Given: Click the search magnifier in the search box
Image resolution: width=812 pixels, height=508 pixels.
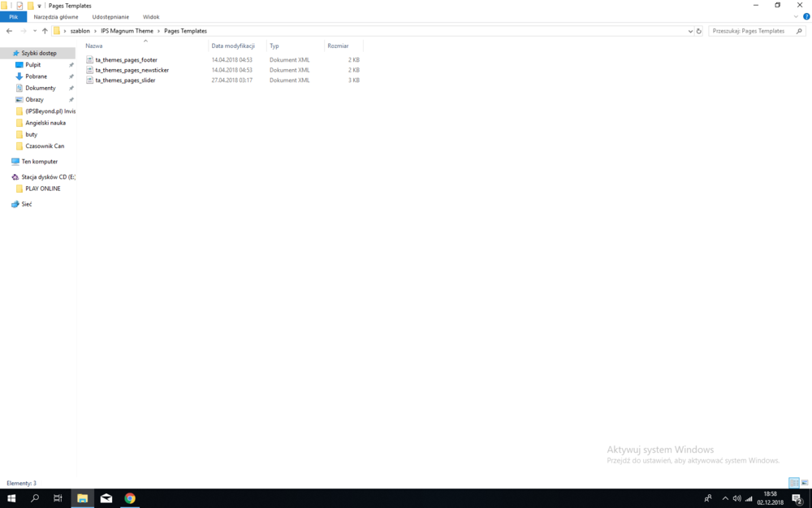Looking at the screenshot, I should click(x=798, y=30).
